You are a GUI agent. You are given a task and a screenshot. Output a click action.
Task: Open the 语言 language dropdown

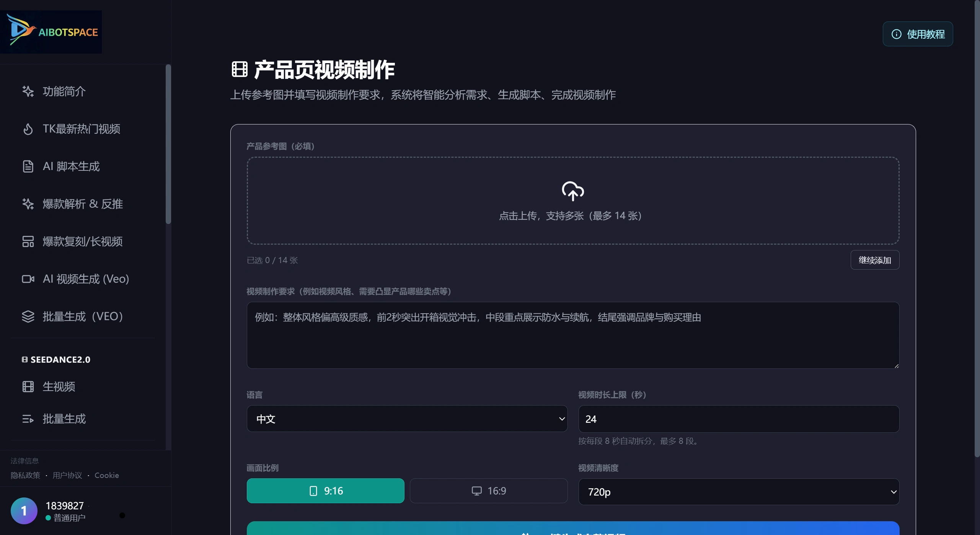click(x=407, y=419)
